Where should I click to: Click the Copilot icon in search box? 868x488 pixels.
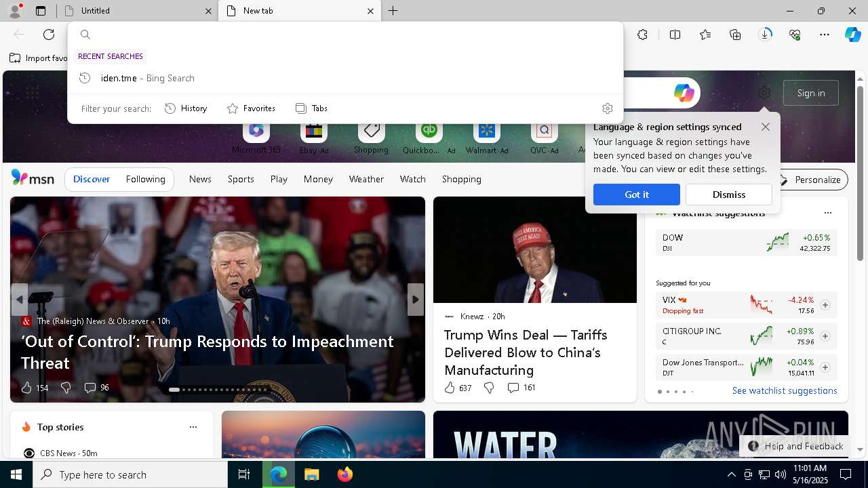[x=684, y=93]
